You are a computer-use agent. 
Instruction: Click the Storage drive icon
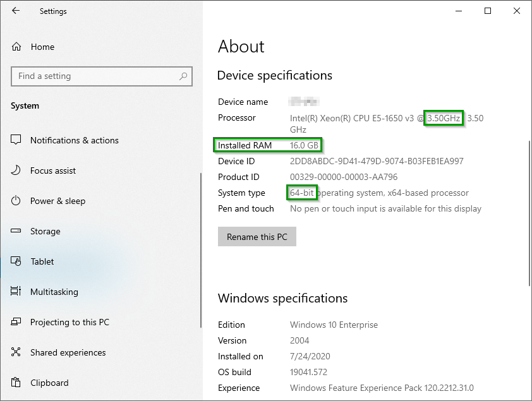coord(17,231)
